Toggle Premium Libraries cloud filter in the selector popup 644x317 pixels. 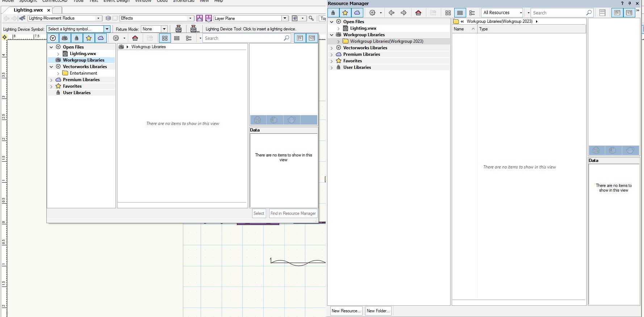click(101, 38)
